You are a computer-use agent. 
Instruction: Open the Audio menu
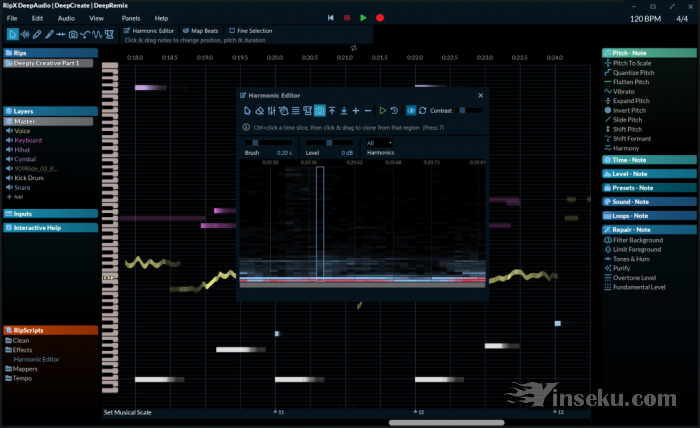click(66, 18)
